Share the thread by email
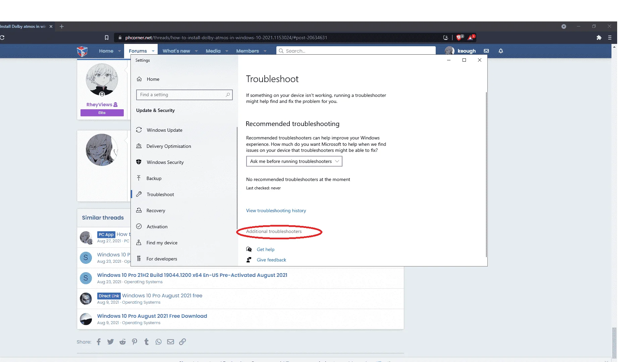Image resolution: width=644 pixels, height=362 pixels. pos(171,342)
